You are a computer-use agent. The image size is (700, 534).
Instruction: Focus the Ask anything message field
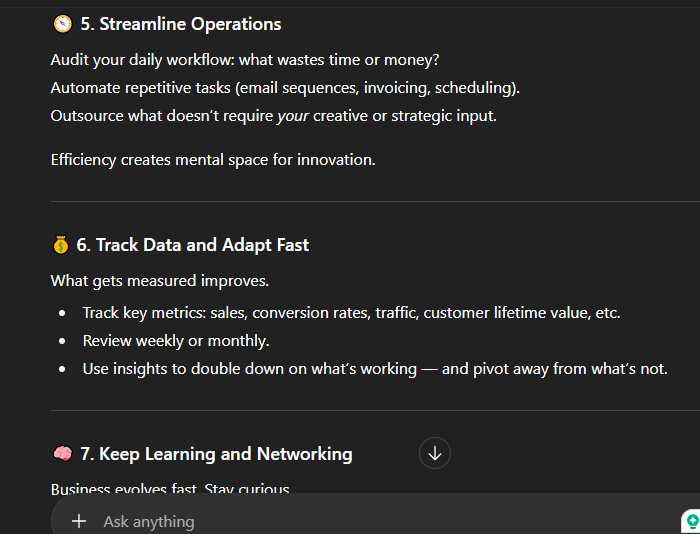pos(350,521)
